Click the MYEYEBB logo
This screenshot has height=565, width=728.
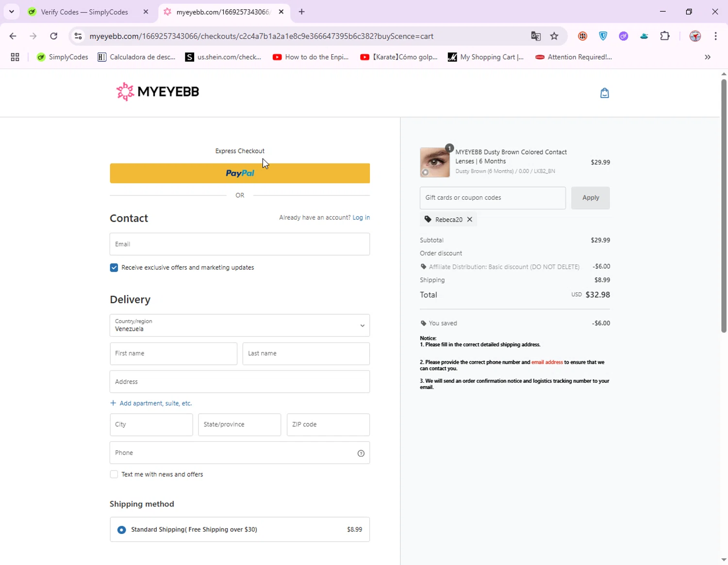[x=158, y=92]
